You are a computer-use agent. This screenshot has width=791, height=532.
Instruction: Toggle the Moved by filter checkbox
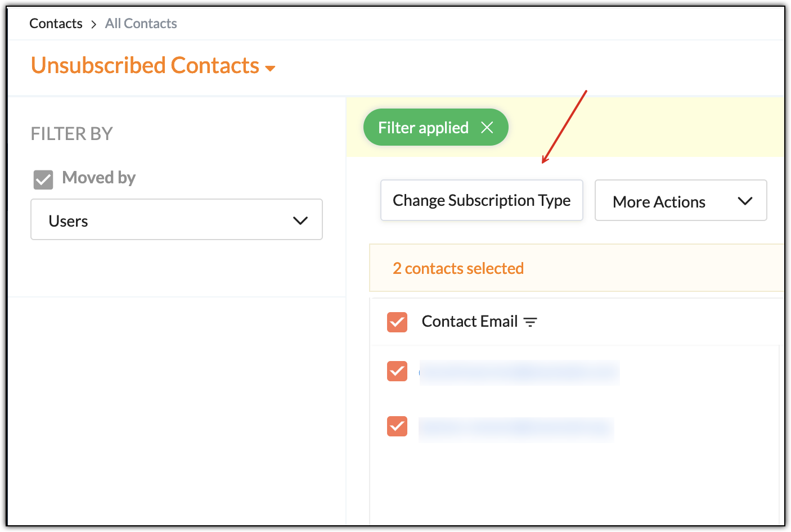click(43, 180)
